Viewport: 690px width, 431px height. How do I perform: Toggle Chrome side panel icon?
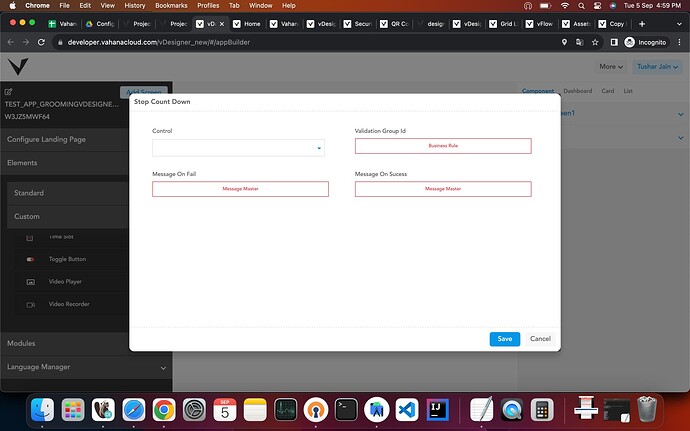[614, 42]
